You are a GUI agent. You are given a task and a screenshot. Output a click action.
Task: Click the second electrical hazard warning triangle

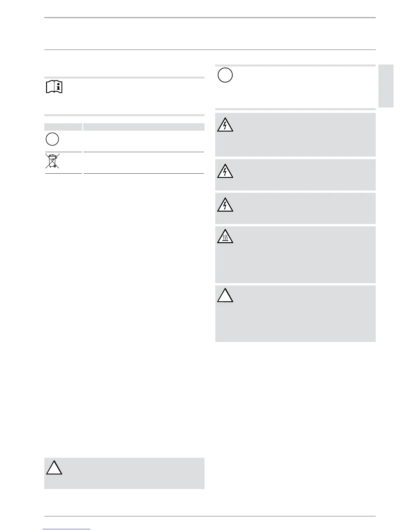tap(225, 171)
